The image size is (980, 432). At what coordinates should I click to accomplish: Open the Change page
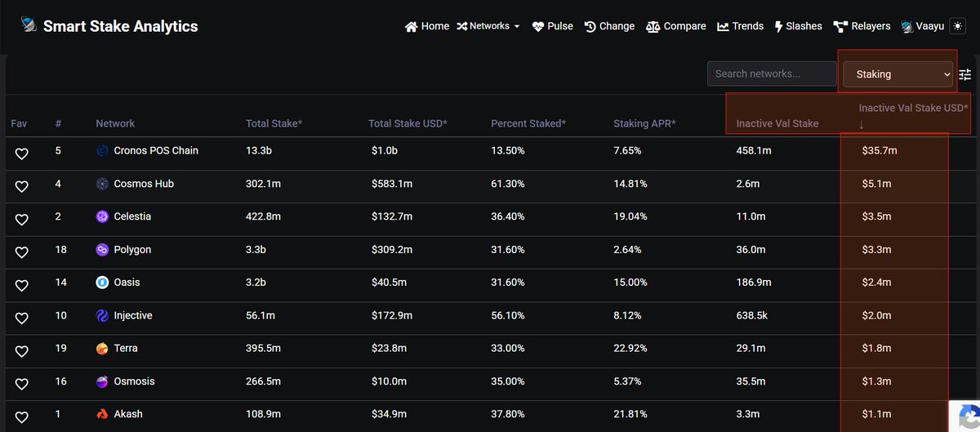[x=609, y=26]
